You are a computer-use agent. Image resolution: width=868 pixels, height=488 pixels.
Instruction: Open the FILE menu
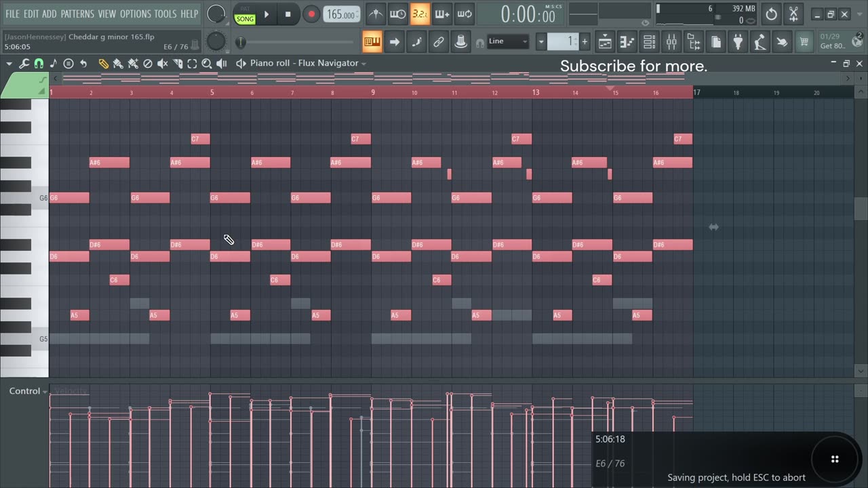coord(12,14)
